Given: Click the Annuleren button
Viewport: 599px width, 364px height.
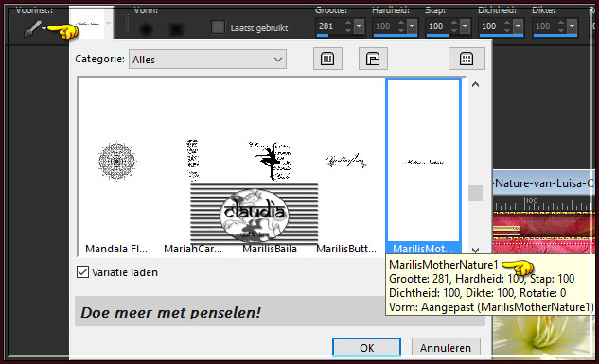Looking at the screenshot, I should tap(446, 348).
